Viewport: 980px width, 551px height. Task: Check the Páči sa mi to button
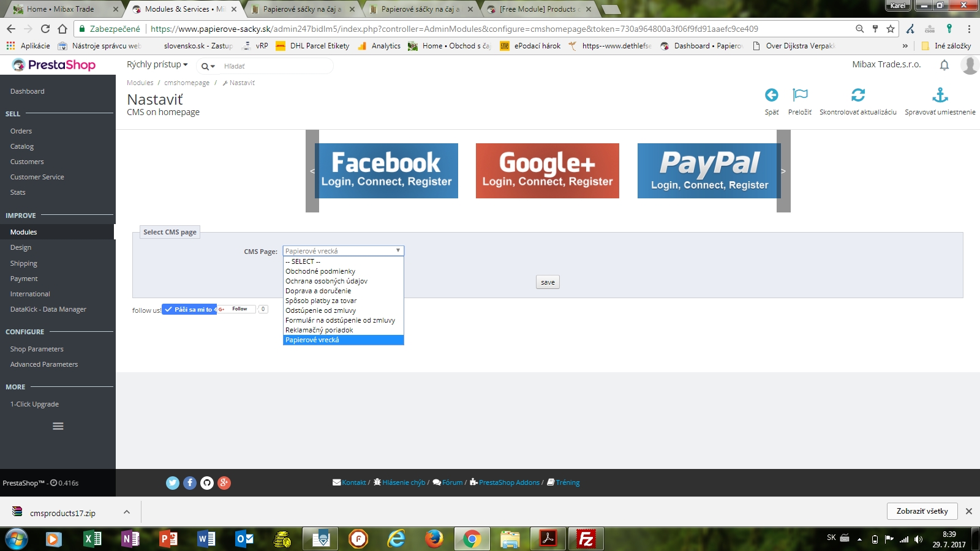(189, 309)
